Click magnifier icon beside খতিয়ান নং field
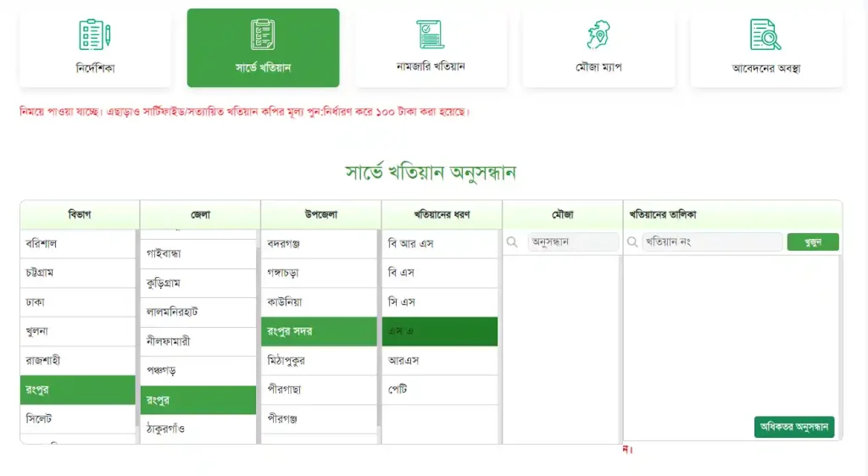Screen dimensions: 868x476 pos(632,242)
